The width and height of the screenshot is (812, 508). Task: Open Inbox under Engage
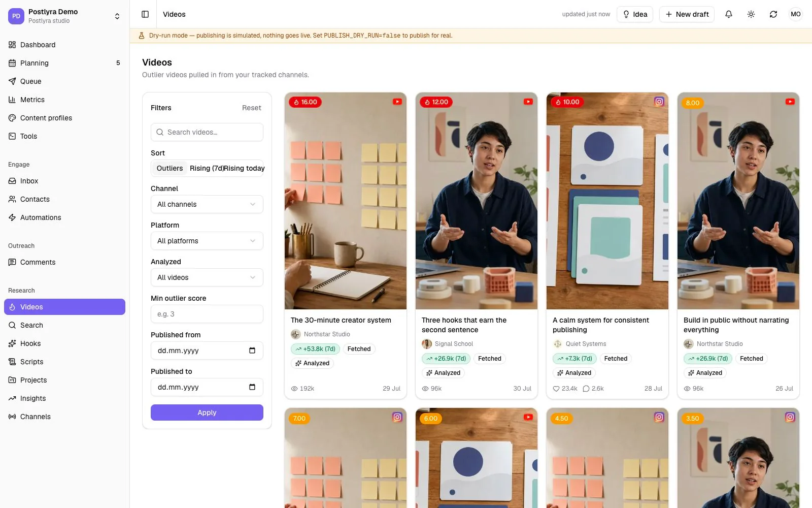point(64,181)
